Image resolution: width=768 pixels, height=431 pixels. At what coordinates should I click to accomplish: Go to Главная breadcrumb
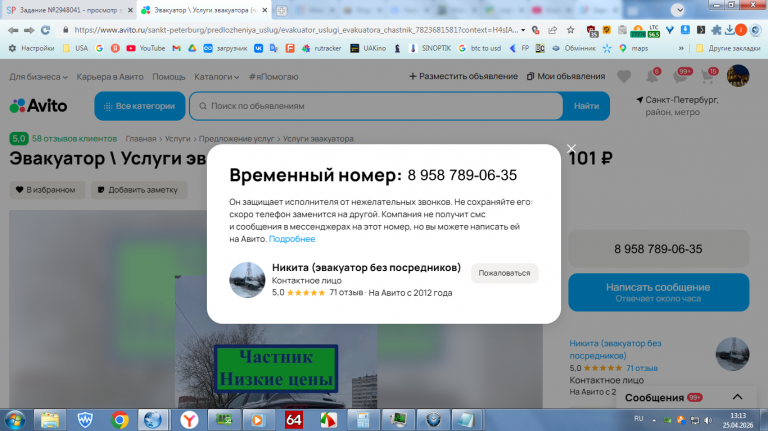coord(141,139)
